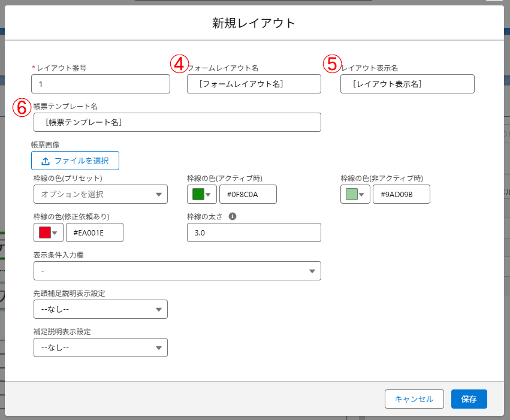This screenshot has width=510, height=420.
Task: Edit the 枠線の太さ value of 3.0
Action: pyautogui.click(x=254, y=232)
